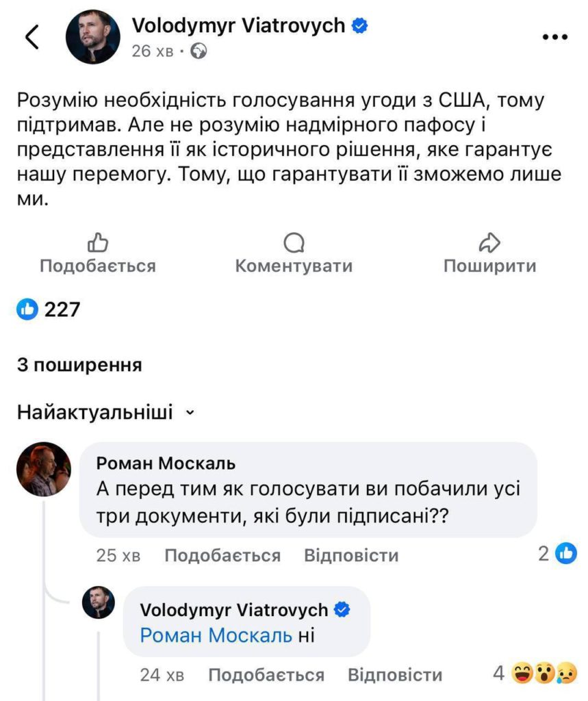
Task: Tap the globe public audience icon
Action: [x=199, y=51]
